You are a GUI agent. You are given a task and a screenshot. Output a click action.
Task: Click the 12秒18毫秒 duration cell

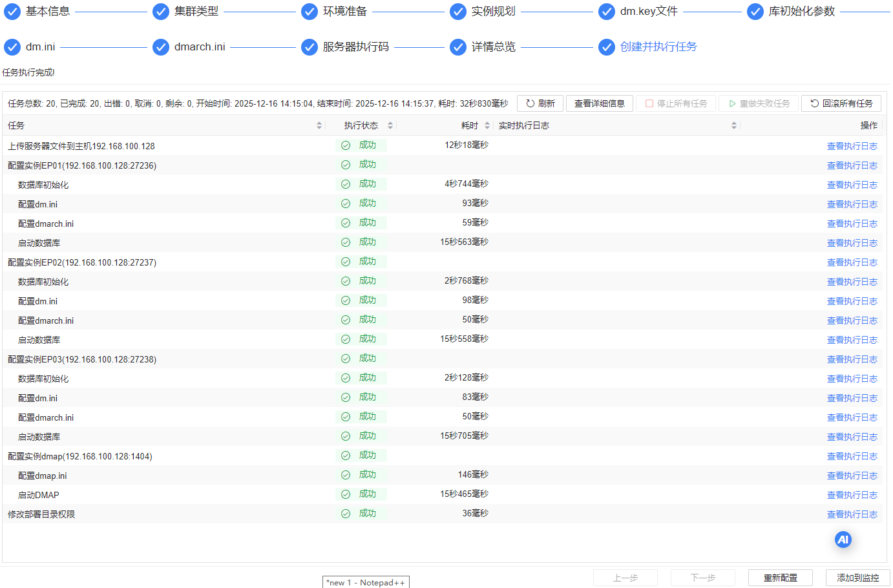[x=467, y=145]
